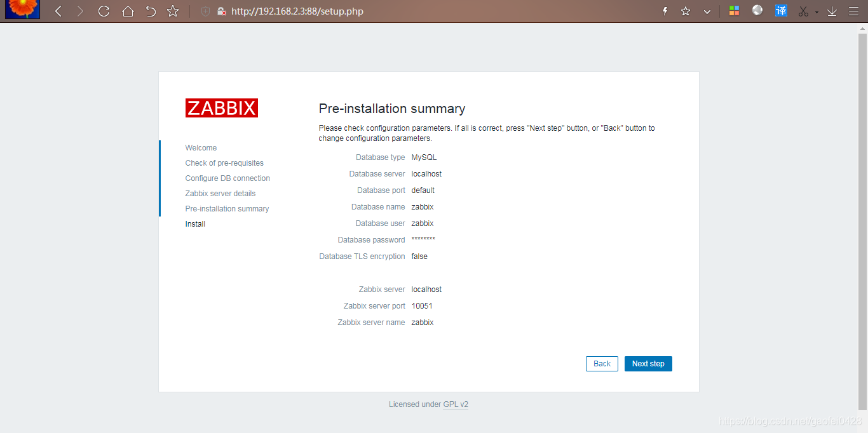Viewport: 868px width, 433px height.
Task: Click the scissors screenshot tool icon
Action: click(x=804, y=11)
